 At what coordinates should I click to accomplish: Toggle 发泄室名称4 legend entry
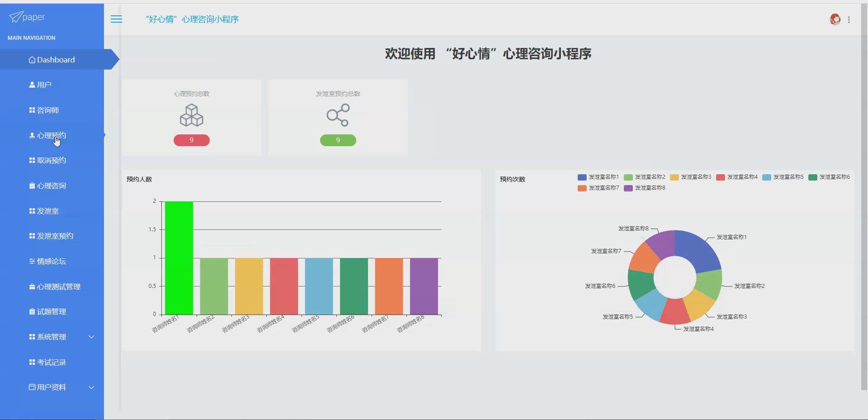point(736,177)
